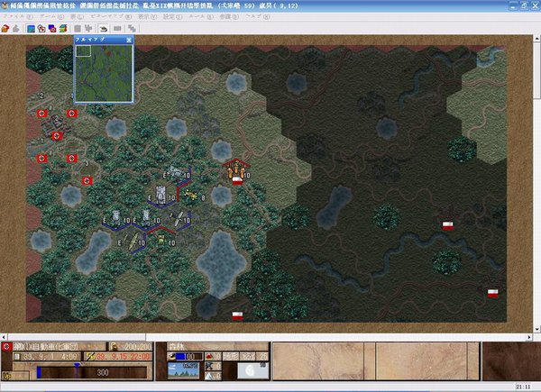Screen dimensions: 541x392
Task: Click the red deadline 39. 9.15 22:00
Action: coord(124,357)
